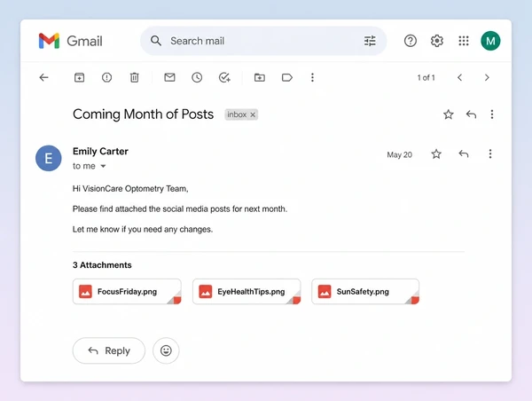The image size is (532, 401).
Task: Open toolbar More options menu
Action: coord(312,77)
